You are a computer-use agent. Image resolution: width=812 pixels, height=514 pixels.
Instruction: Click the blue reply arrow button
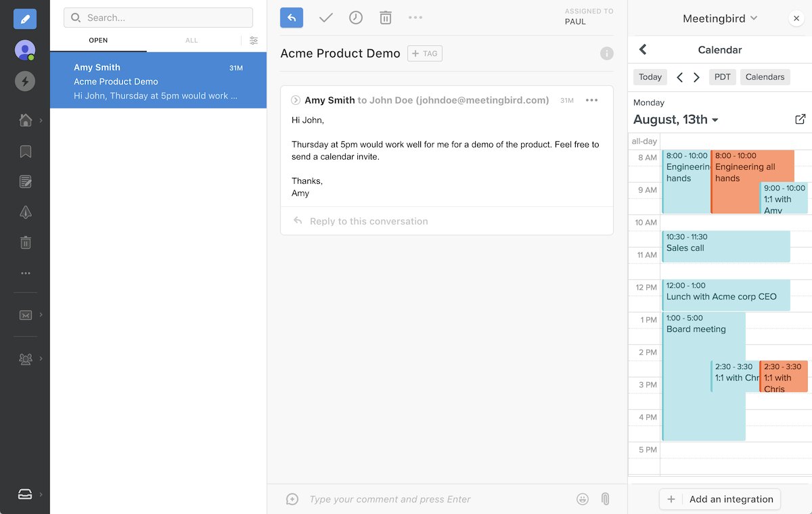[292, 18]
